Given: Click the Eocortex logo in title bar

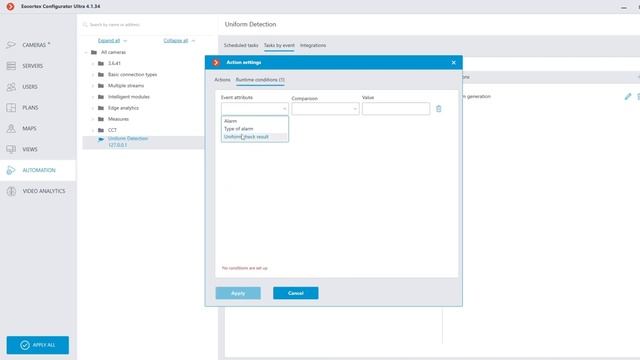Looking at the screenshot, I should coord(10,6).
